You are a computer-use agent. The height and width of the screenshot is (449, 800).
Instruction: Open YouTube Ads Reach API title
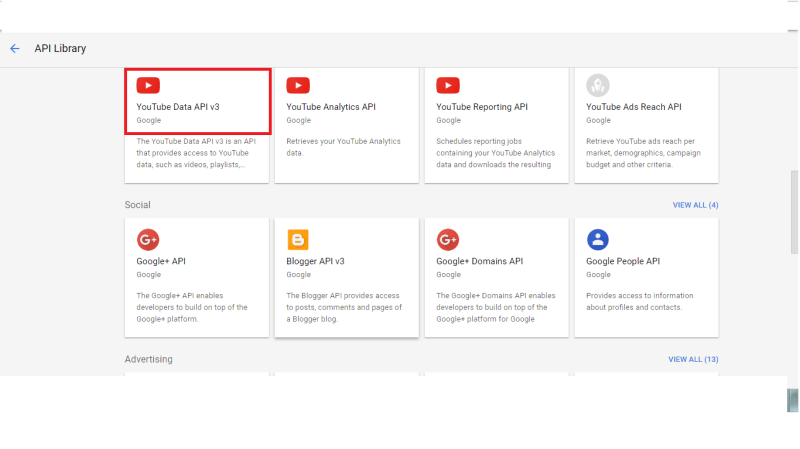coord(634,107)
